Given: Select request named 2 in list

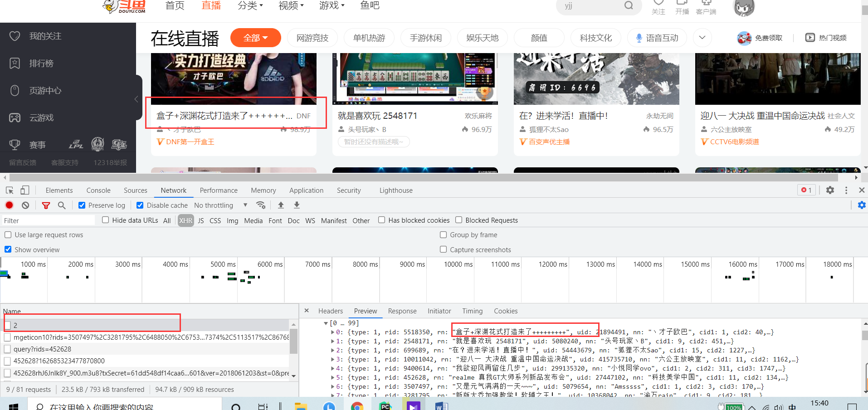Looking at the screenshot, I should click(x=145, y=325).
